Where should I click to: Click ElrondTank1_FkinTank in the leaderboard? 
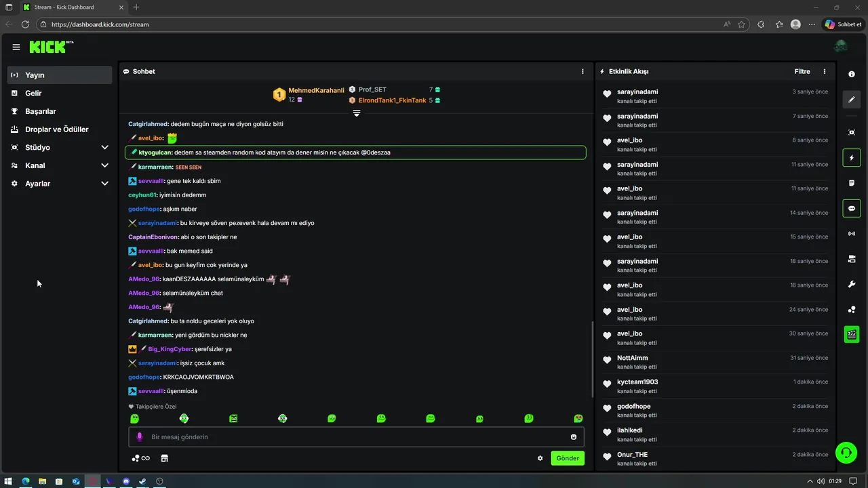point(393,100)
